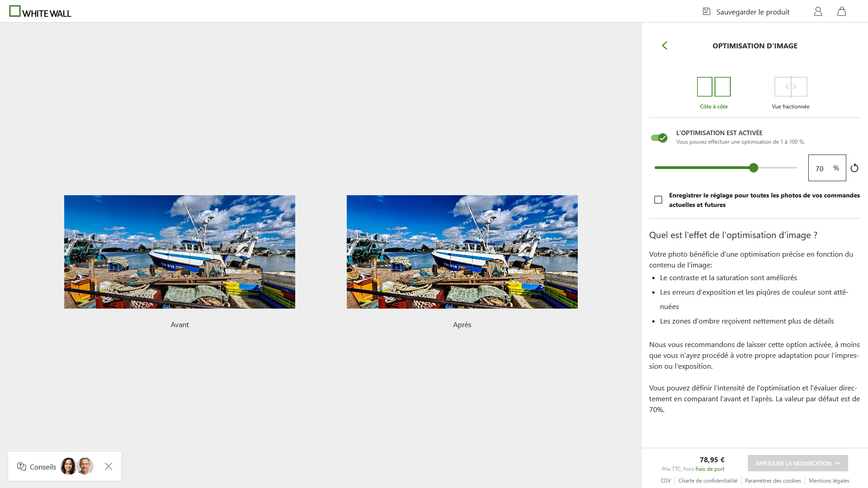Click the save product floppy icon
The width and height of the screenshot is (868, 488).
coord(706,12)
